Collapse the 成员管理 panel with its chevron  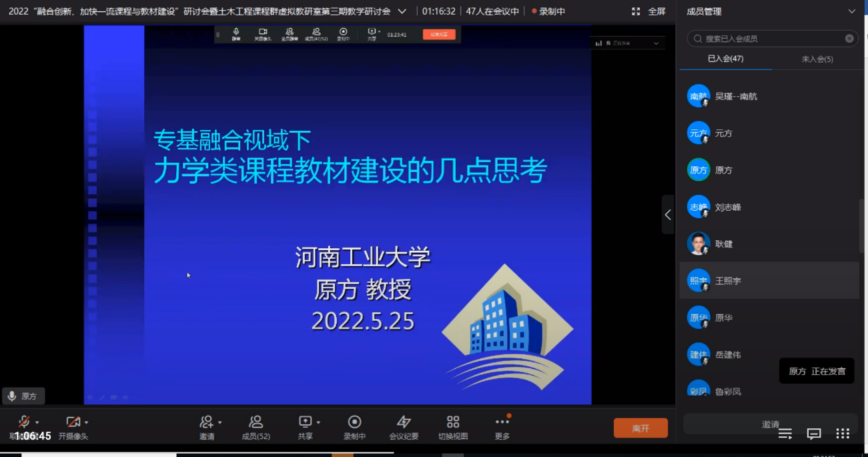point(851,11)
